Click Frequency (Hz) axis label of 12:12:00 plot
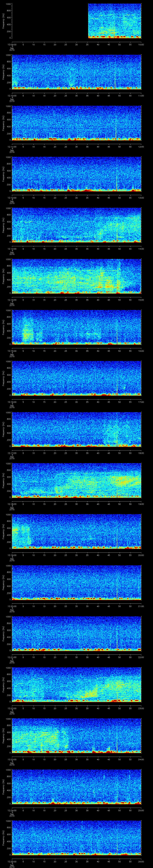 (x=3, y=174)
